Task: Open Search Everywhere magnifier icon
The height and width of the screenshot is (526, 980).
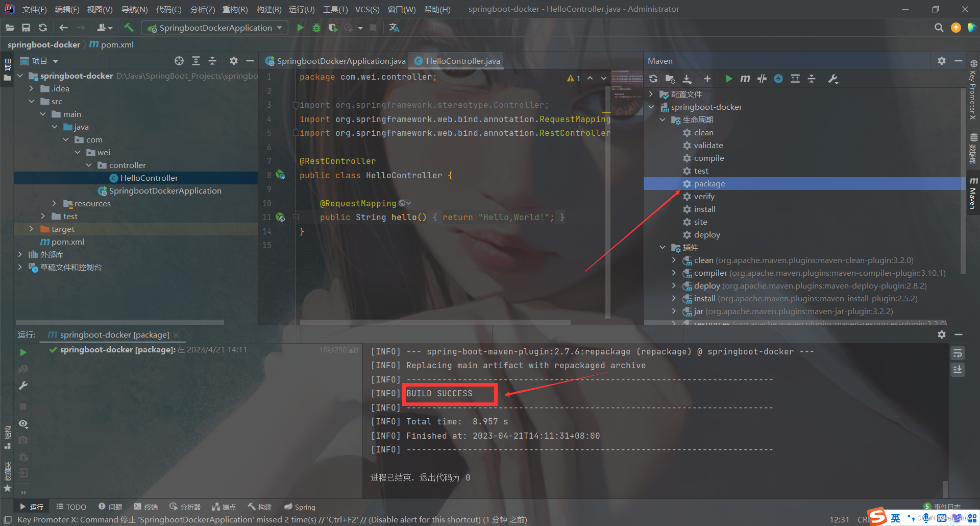Action: coord(939,28)
